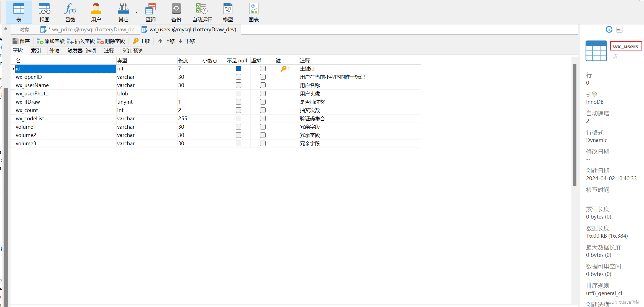Click the 图表 charts icon
Image resolution: width=644 pixels, height=307 pixels.
point(253,12)
